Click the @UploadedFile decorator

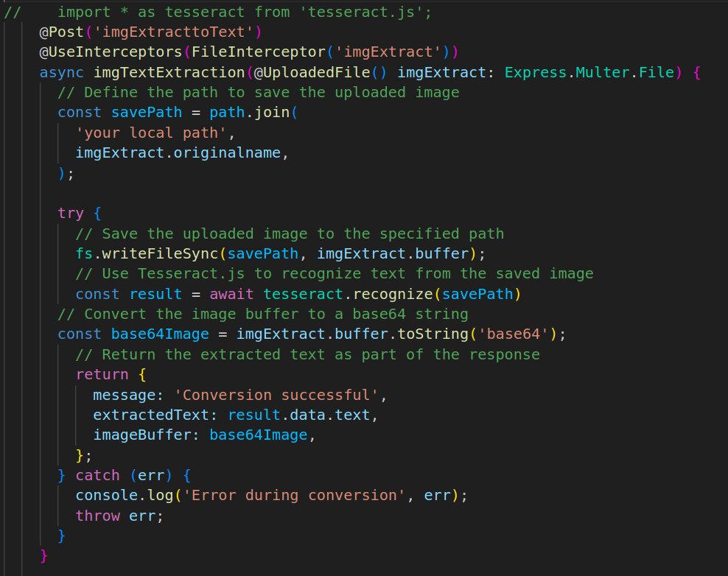click(312, 72)
